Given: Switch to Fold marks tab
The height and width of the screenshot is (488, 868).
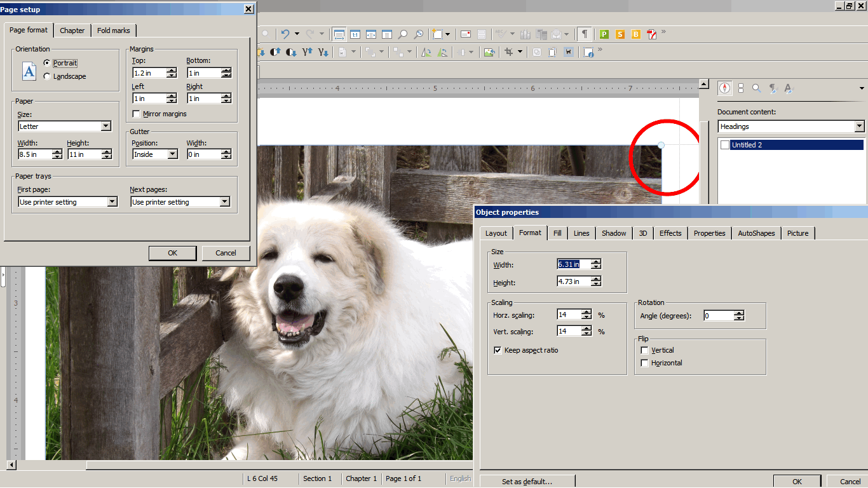Looking at the screenshot, I should point(114,30).
